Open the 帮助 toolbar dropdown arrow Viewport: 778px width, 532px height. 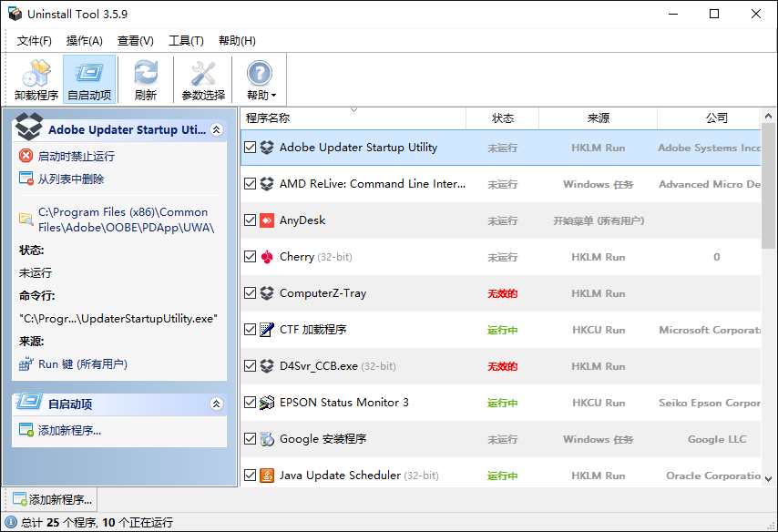(x=274, y=96)
